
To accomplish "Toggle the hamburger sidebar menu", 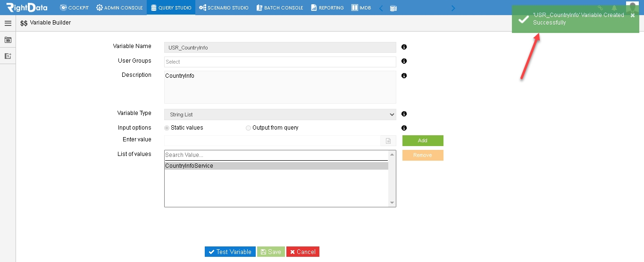I will (x=8, y=23).
